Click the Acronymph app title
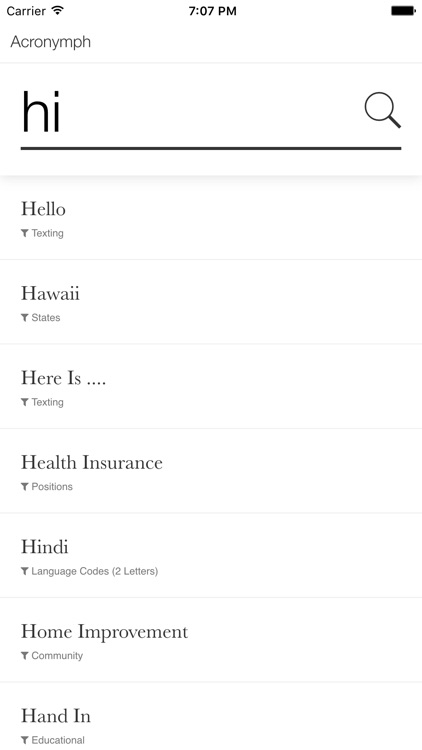 pos(51,42)
